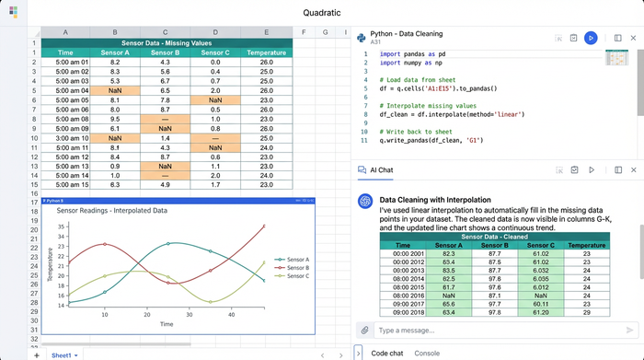
Task: Select the '5:00 am 01' time cell
Action: click(x=65, y=62)
